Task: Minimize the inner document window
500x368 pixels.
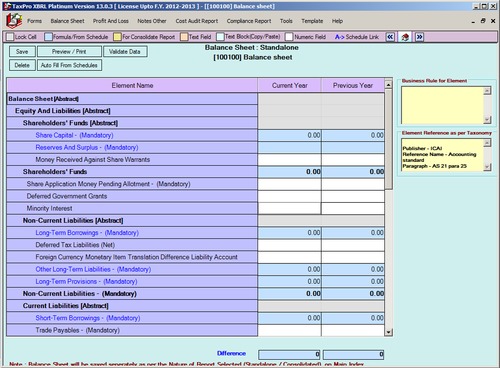Action: [473, 21]
